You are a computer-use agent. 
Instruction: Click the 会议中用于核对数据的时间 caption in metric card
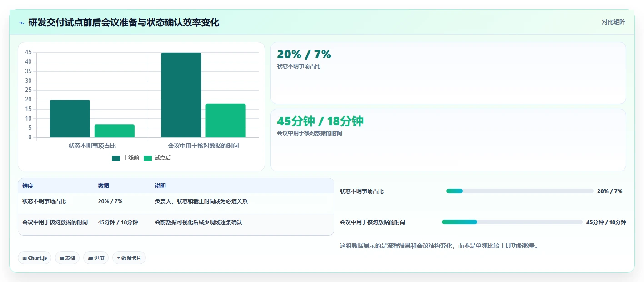(x=310, y=133)
